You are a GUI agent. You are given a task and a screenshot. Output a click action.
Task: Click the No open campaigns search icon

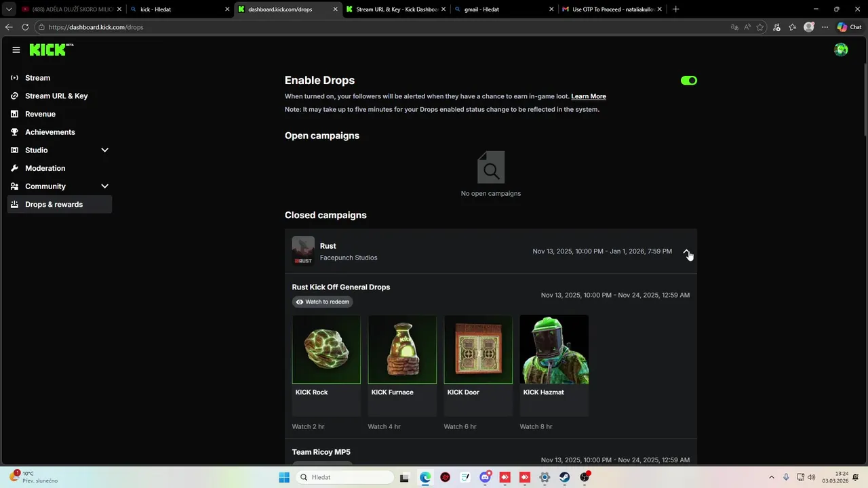pos(491,167)
